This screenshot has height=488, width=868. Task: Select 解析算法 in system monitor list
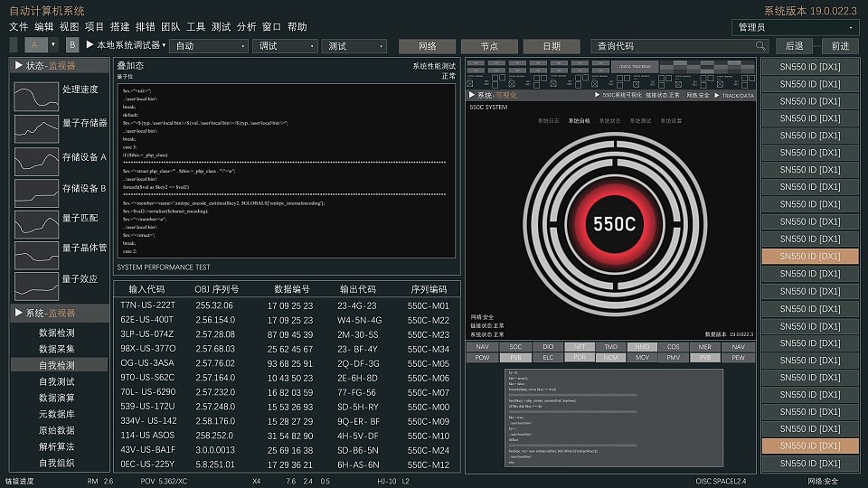point(56,446)
